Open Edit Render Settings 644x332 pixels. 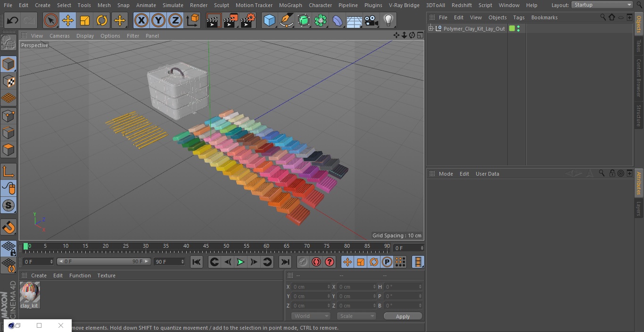[x=248, y=20]
